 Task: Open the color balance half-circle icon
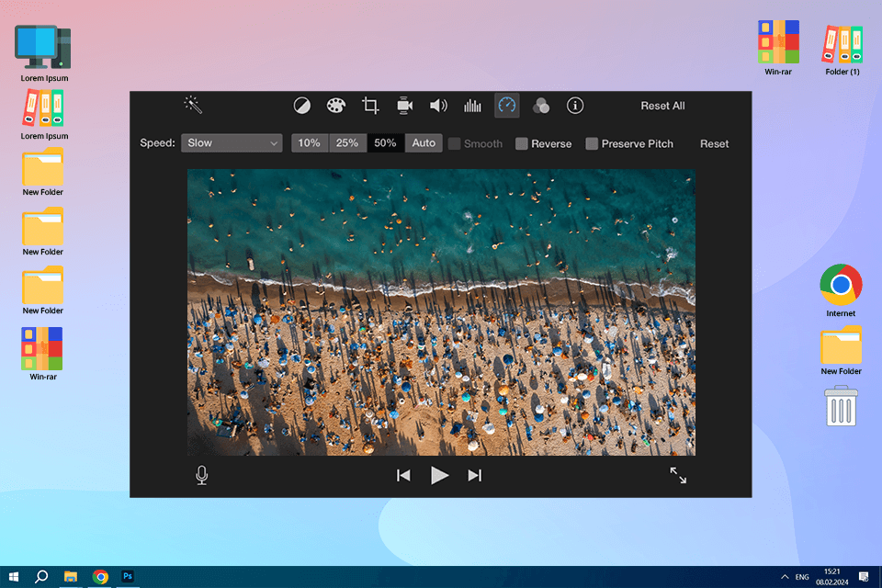tap(302, 106)
